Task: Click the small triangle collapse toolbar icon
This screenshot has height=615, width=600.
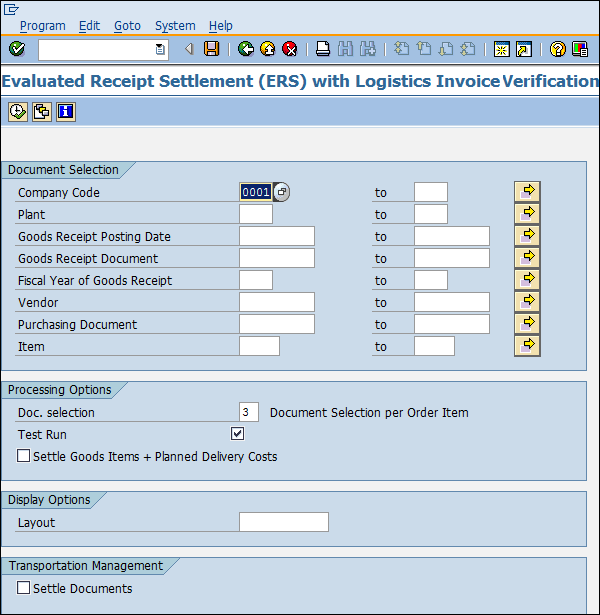Action: coord(189,49)
